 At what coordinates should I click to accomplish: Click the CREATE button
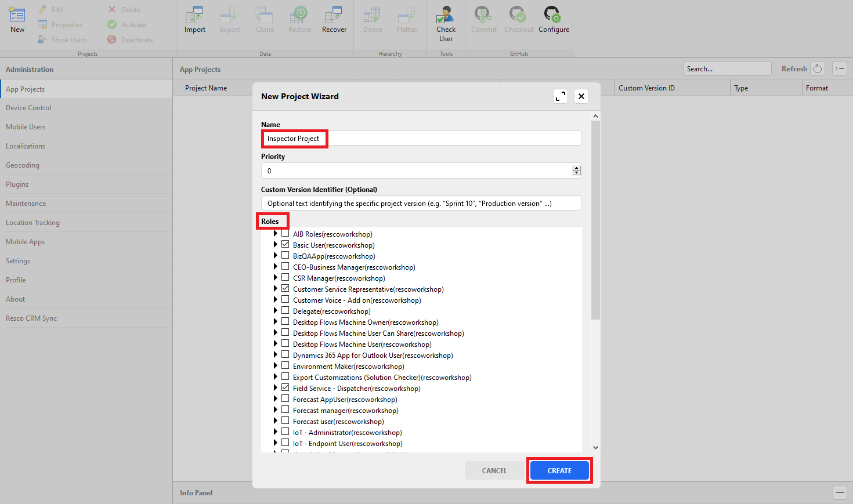tap(559, 470)
